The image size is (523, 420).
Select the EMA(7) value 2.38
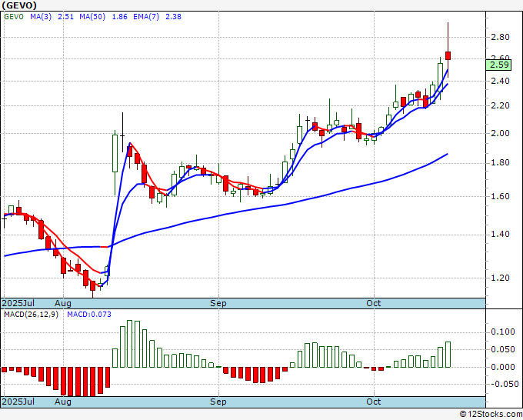click(174, 17)
